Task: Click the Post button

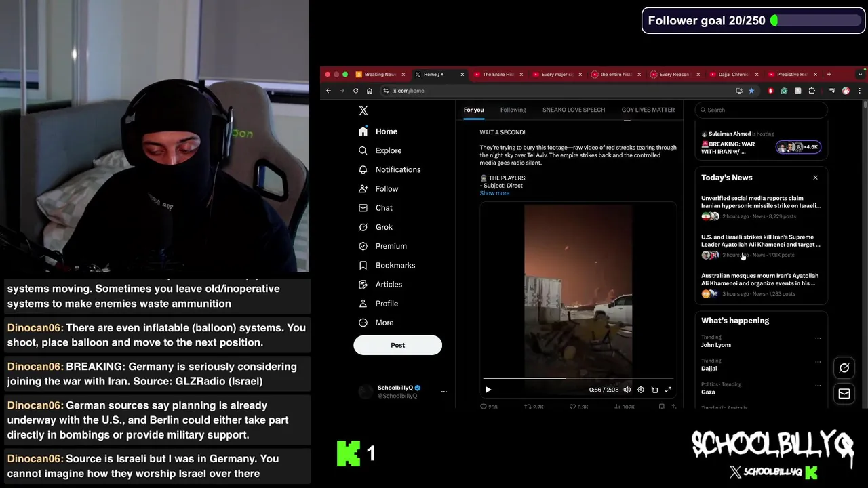Action: (x=397, y=345)
